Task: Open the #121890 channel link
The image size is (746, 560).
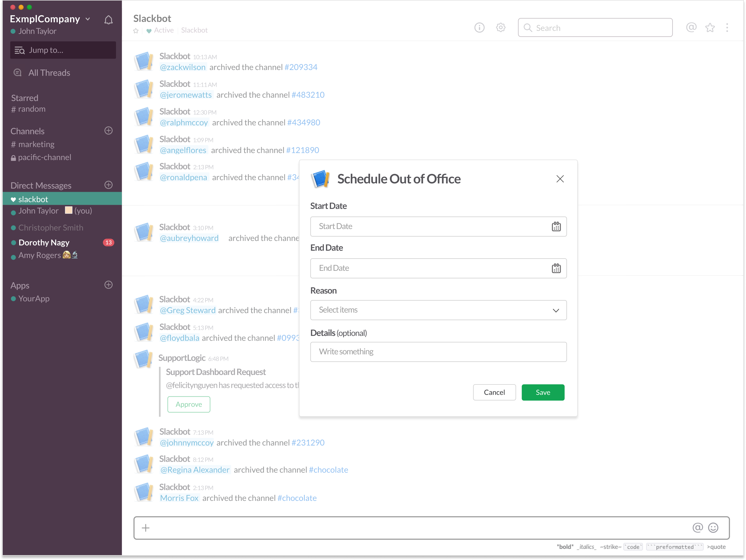Action: click(302, 150)
